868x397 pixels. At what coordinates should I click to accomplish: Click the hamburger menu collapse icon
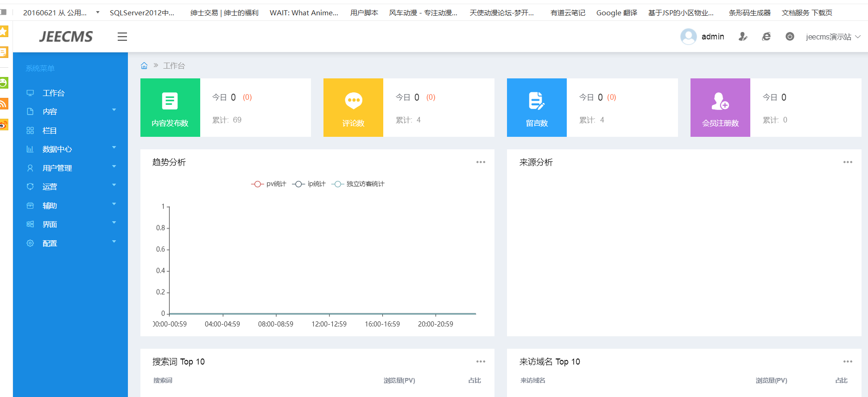122,37
